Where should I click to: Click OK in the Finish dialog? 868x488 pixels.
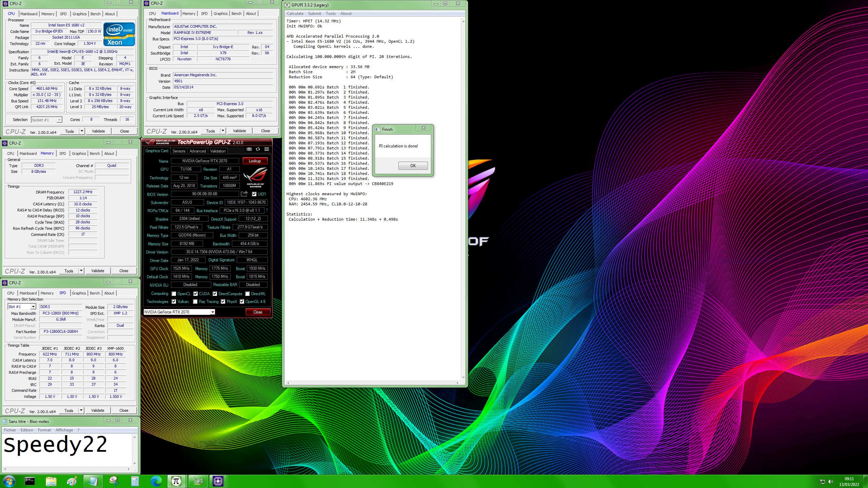(413, 165)
